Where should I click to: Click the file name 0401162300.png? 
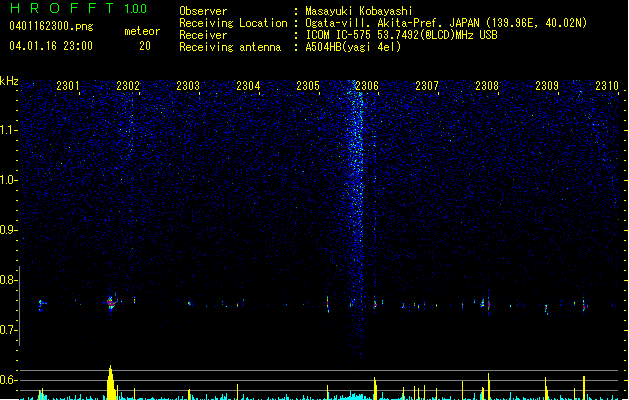tap(51, 26)
